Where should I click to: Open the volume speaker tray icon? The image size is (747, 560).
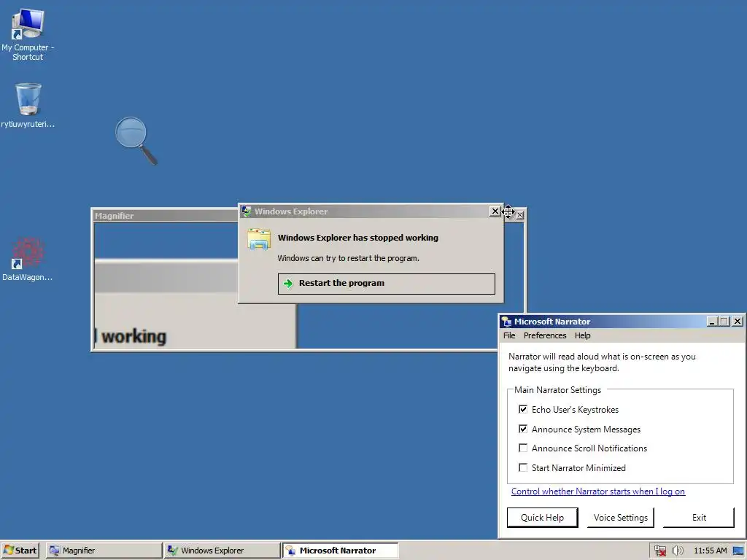click(x=678, y=551)
